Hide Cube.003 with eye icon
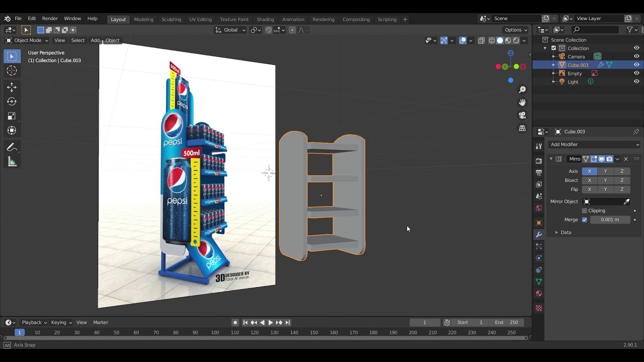 click(636, 65)
